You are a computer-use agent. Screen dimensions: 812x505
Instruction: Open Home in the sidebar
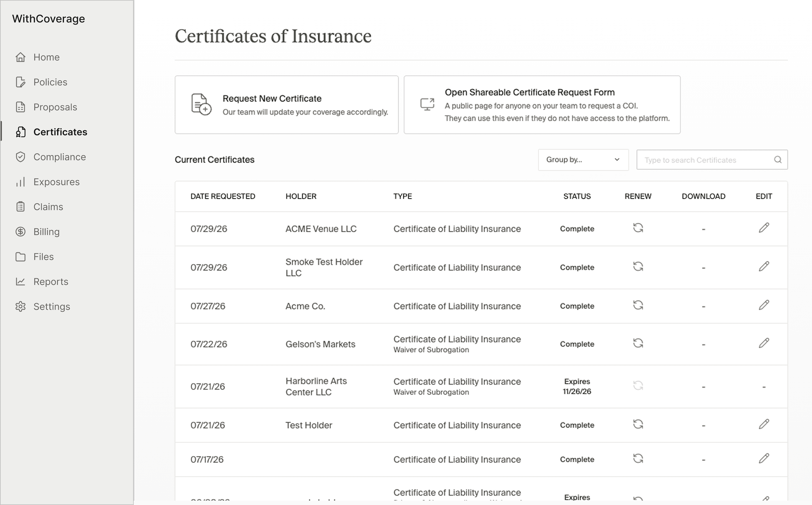46,57
